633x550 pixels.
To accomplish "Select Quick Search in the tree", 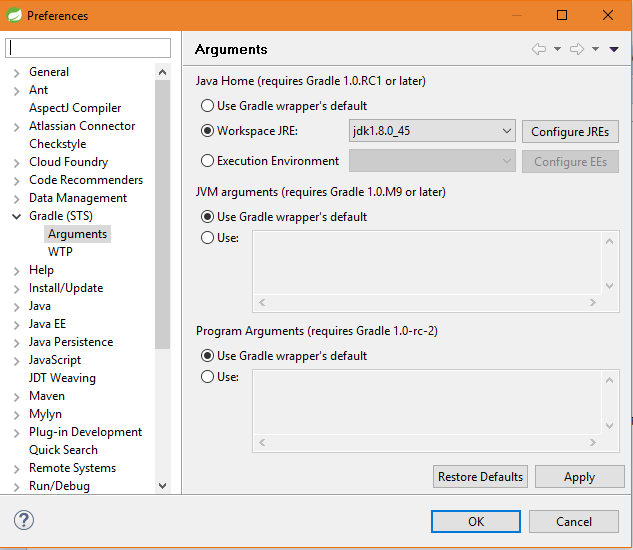I will pos(63,449).
